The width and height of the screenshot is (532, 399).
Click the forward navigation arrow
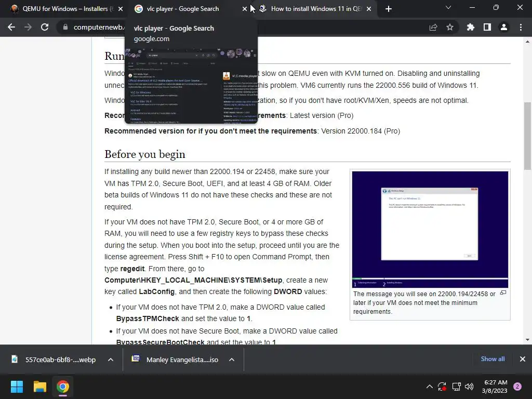tap(28, 27)
